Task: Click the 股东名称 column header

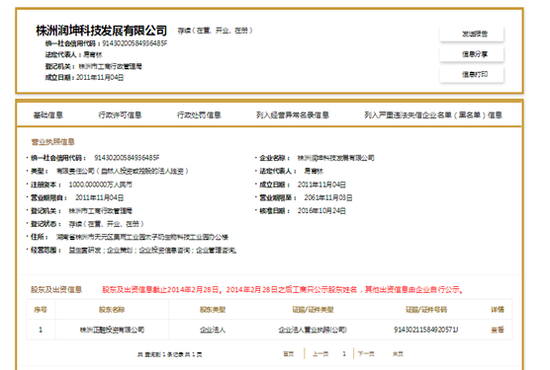Action: (x=112, y=310)
